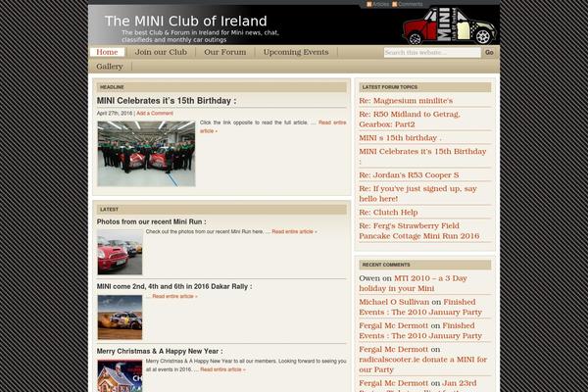Screen dimensions: 588x392
Task: Open forum topic Re: Jordan's R53 Cooper S
Action: 409,175
